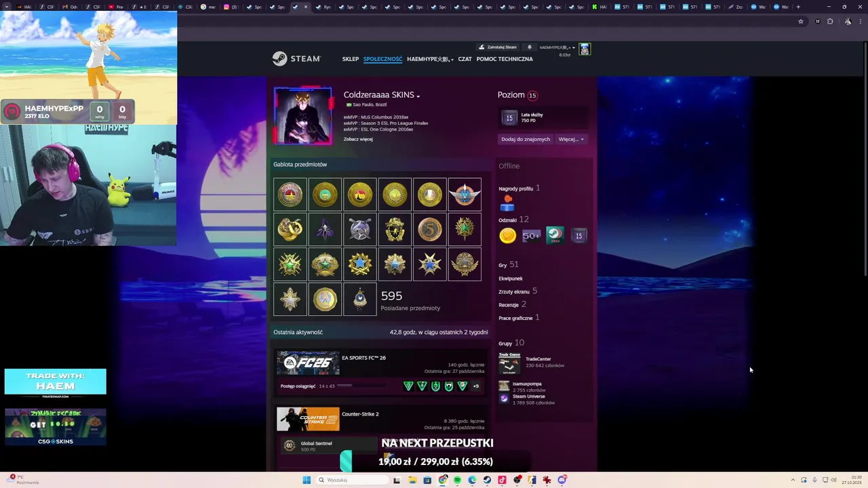Image resolution: width=868 pixels, height=488 pixels.
Task: Click the Gablota przedmiotów heading
Action: (x=300, y=165)
